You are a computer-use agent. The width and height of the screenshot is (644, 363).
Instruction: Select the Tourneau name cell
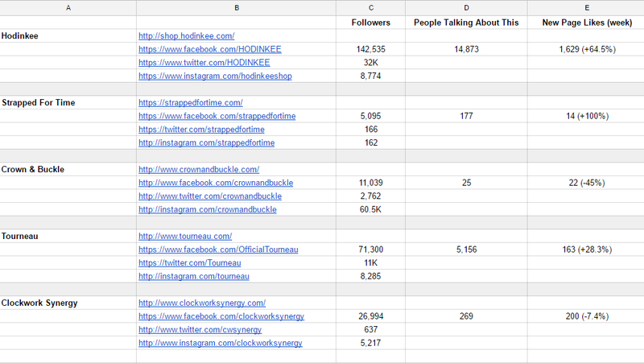[68, 236]
